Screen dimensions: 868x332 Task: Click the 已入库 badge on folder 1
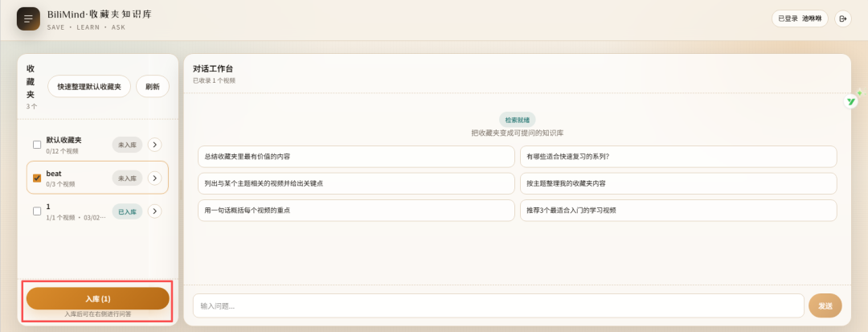tap(127, 211)
